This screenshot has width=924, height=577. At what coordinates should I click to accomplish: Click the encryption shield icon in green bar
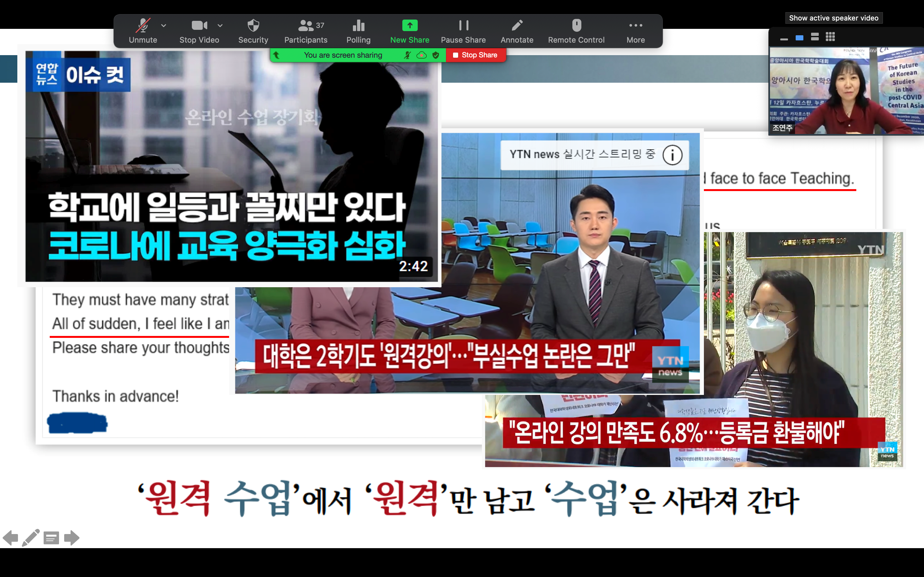(x=436, y=55)
